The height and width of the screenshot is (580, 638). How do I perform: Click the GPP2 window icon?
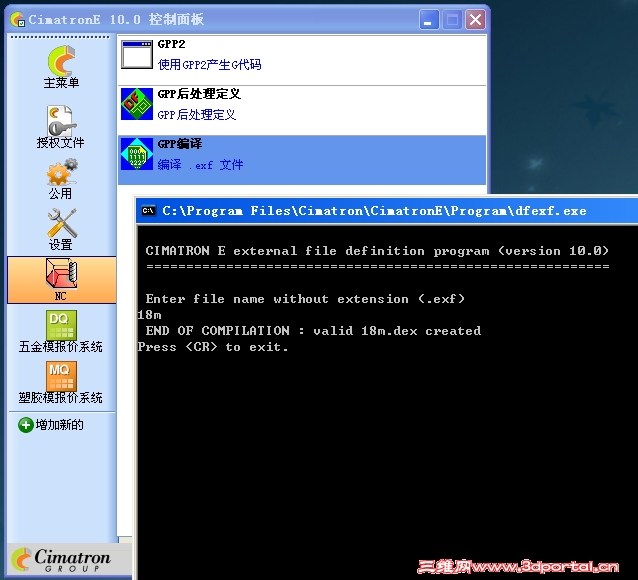point(137,55)
